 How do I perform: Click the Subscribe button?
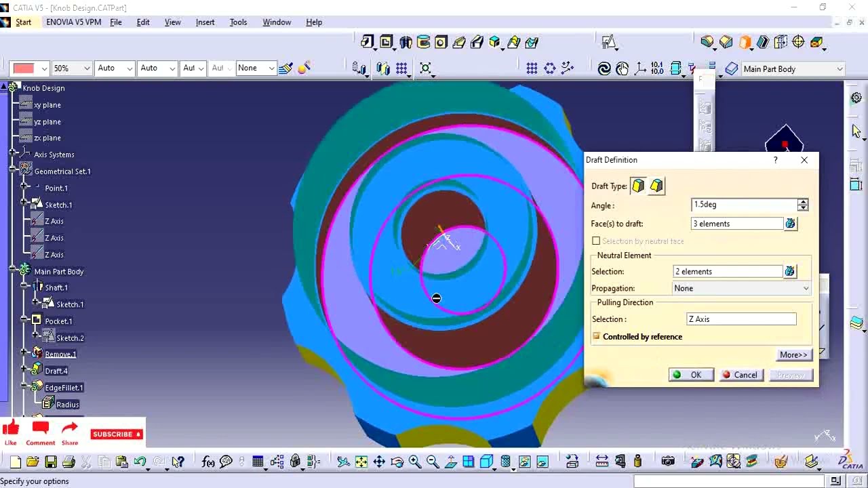coord(116,434)
